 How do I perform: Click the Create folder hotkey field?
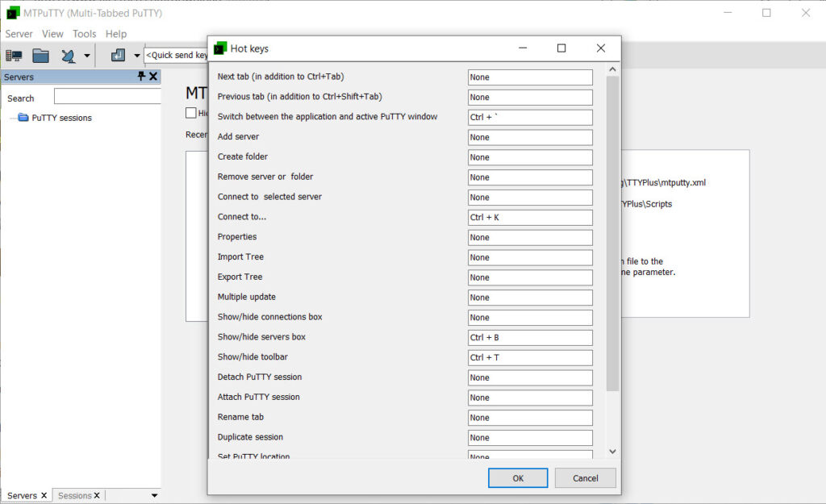pos(530,157)
